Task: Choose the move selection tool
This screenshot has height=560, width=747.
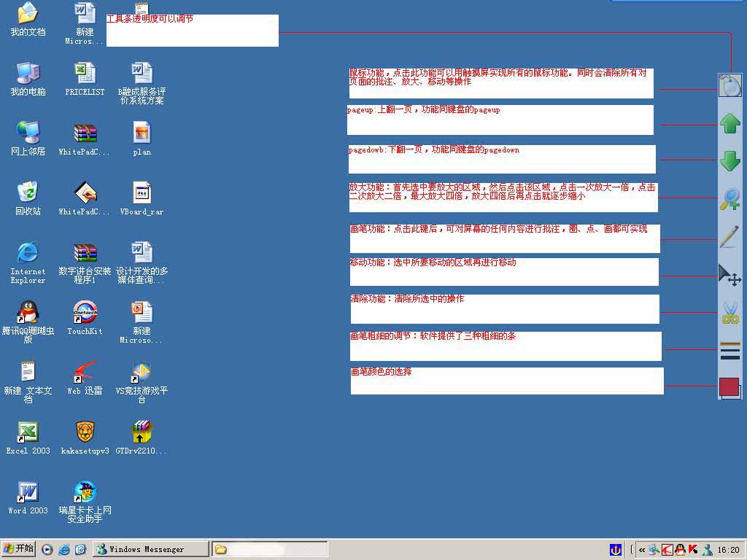Action: [729, 275]
